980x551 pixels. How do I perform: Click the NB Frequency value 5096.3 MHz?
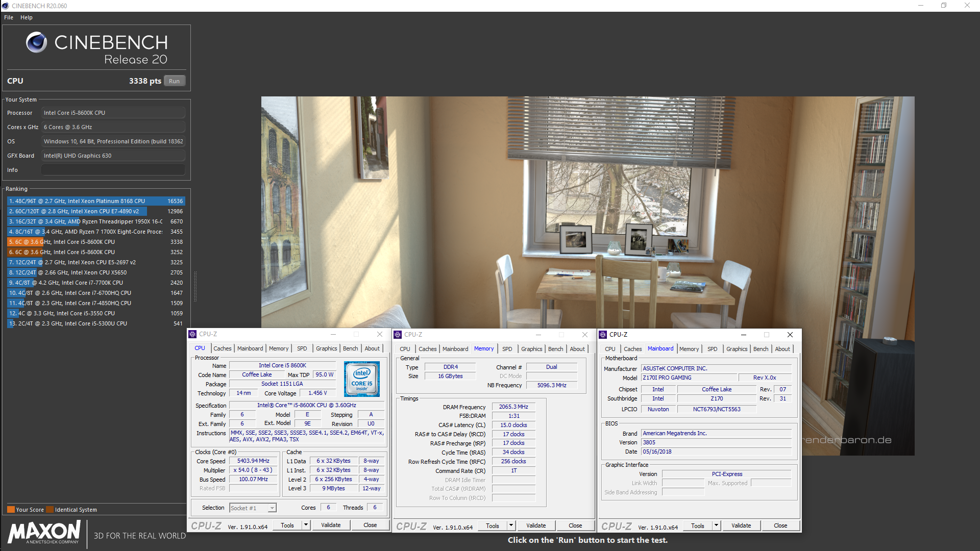(x=552, y=385)
